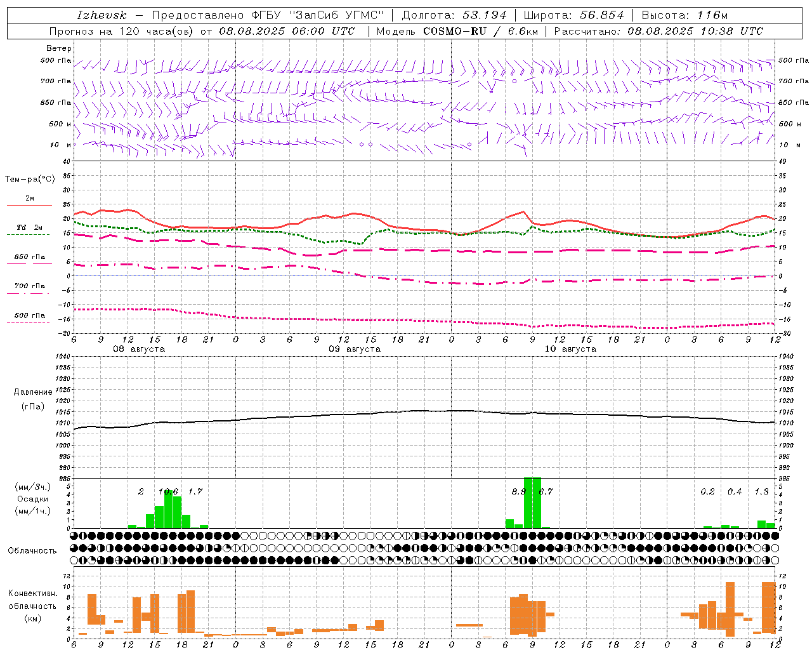Click the '09 августа' date label
The height and width of the screenshot is (650, 812).
(x=355, y=349)
